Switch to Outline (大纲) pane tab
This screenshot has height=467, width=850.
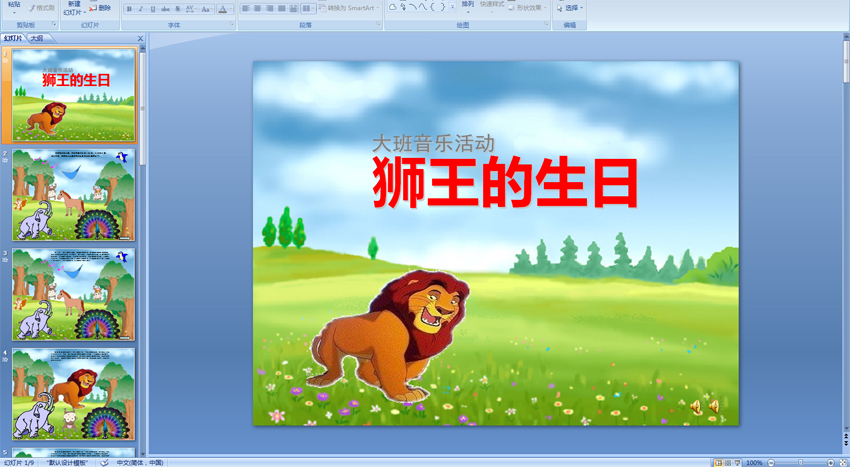(x=36, y=38)
